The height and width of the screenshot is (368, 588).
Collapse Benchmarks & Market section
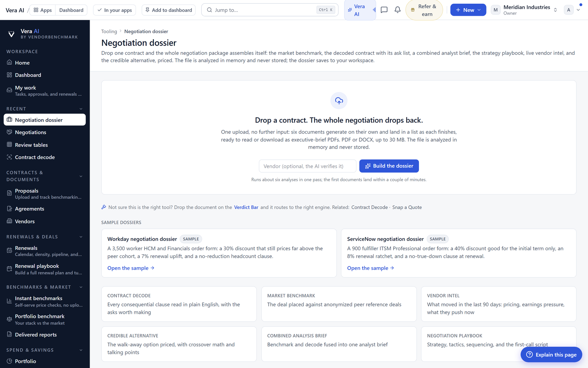[x=81, y=287]
